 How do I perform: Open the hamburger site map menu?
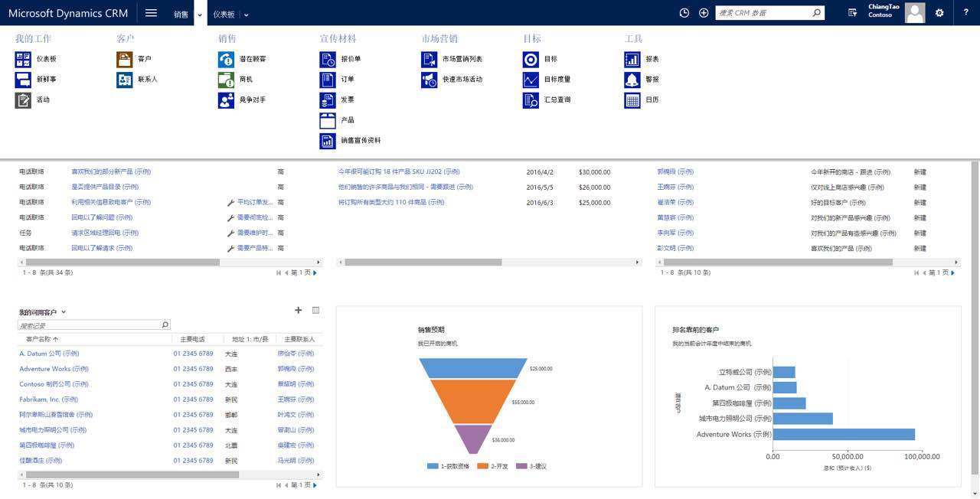tap(151, 12)
